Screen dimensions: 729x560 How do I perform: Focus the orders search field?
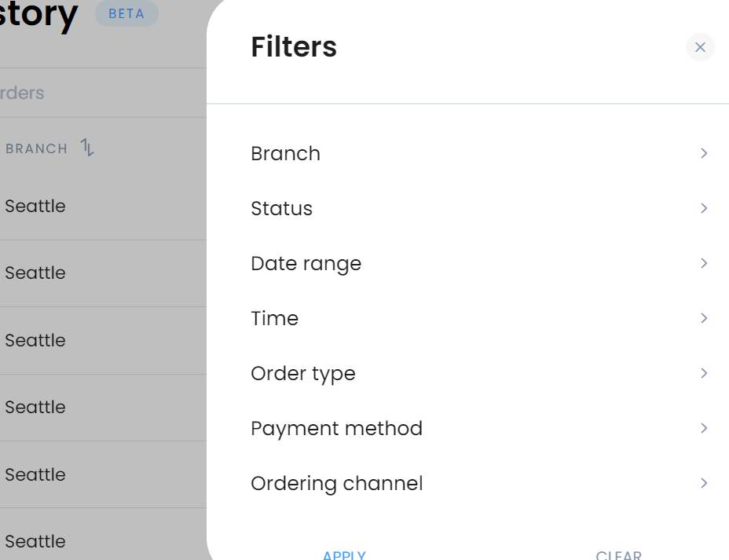point(103,93)
